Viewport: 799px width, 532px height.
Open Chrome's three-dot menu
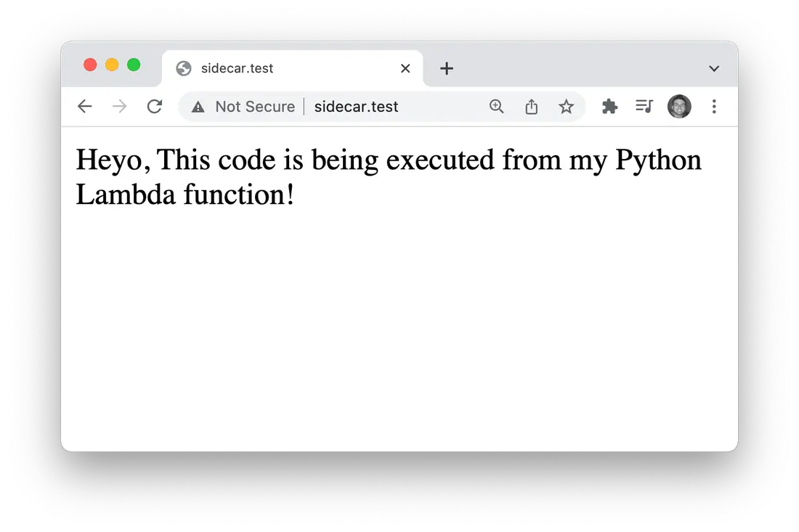714,107
